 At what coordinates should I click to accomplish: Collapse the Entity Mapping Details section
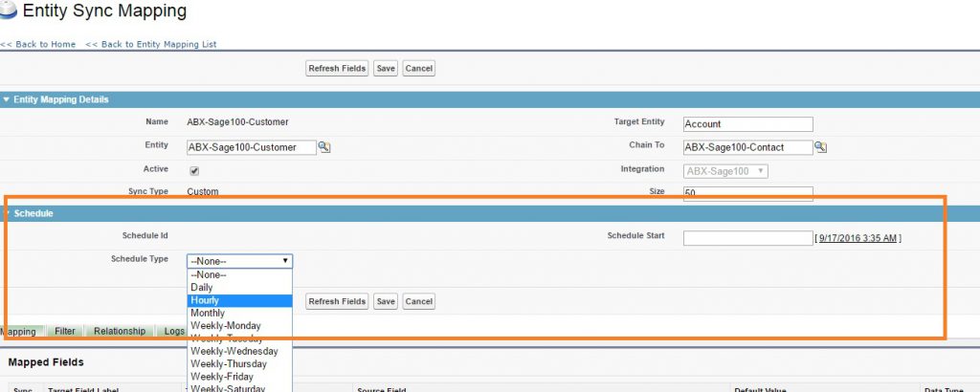point(7,99)
